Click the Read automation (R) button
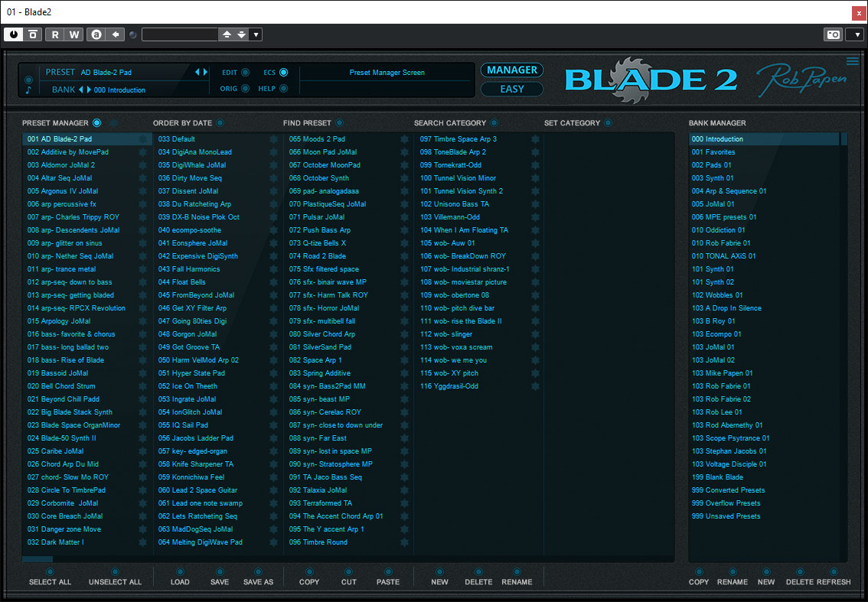The height and width of the screenshot is (602, 868). coord(55,34)
